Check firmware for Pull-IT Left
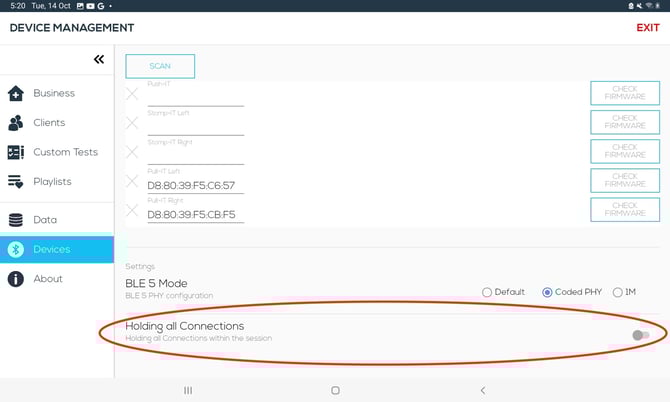 pyautogui.click(x=625, y=180)
